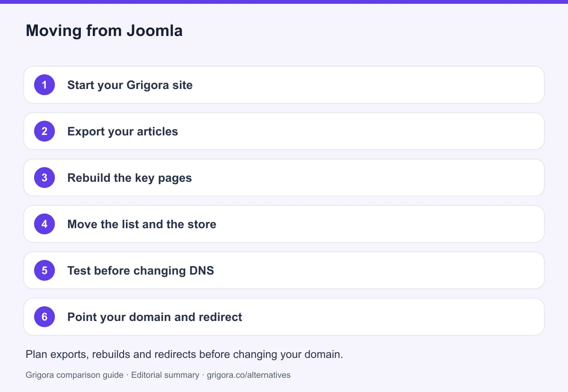Select 'Move the list and the store' text
Screen dimensions: 568x392
(142, 224)
